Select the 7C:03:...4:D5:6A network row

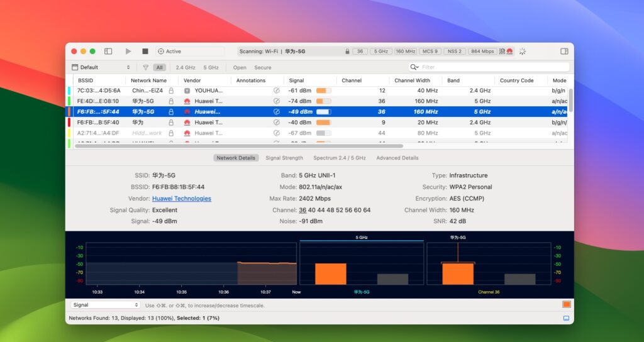click(x=317, y=91)
